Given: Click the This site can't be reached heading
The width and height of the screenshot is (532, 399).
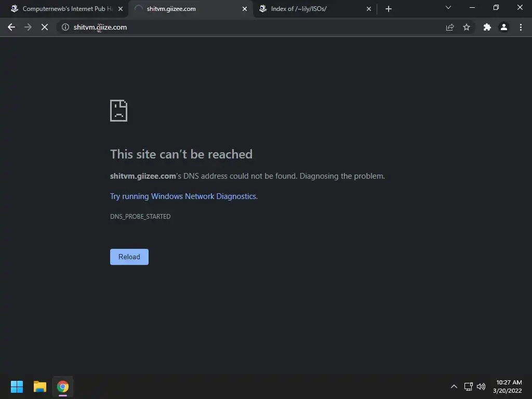Looking at the screenshot, I should click(181, 154).
